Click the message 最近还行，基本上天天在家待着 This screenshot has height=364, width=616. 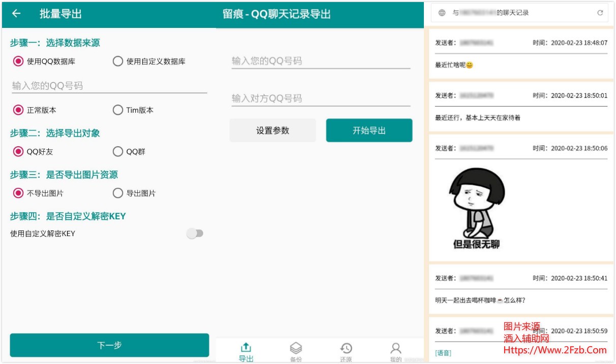(x=478, y=118)
